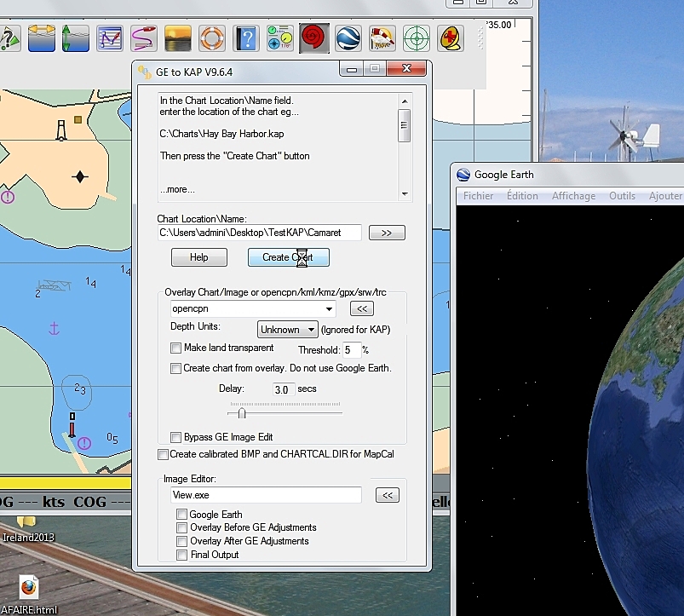Click the Google Earth window logo icon
The image size is (684, 616).
(x=463, y=175)
